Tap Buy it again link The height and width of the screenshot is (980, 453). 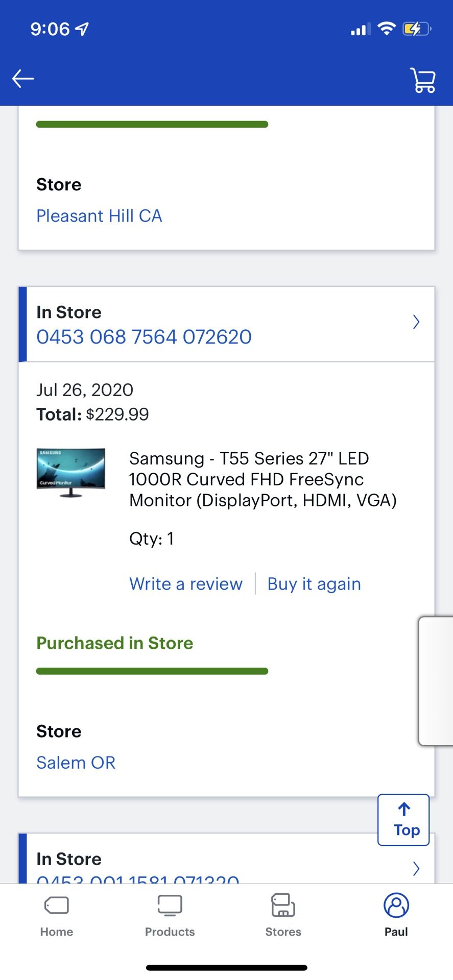click(x=314, y=584)
